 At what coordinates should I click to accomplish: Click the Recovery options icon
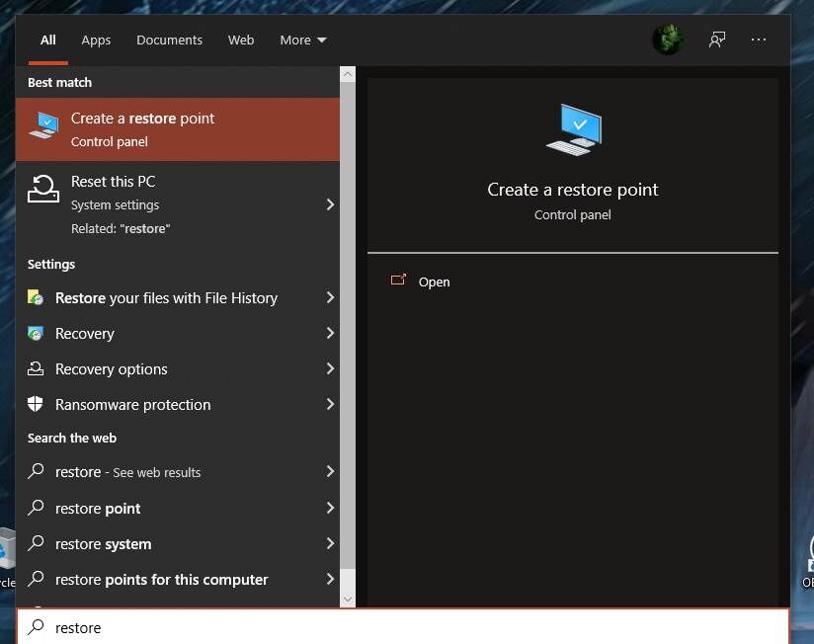[36, 369]
